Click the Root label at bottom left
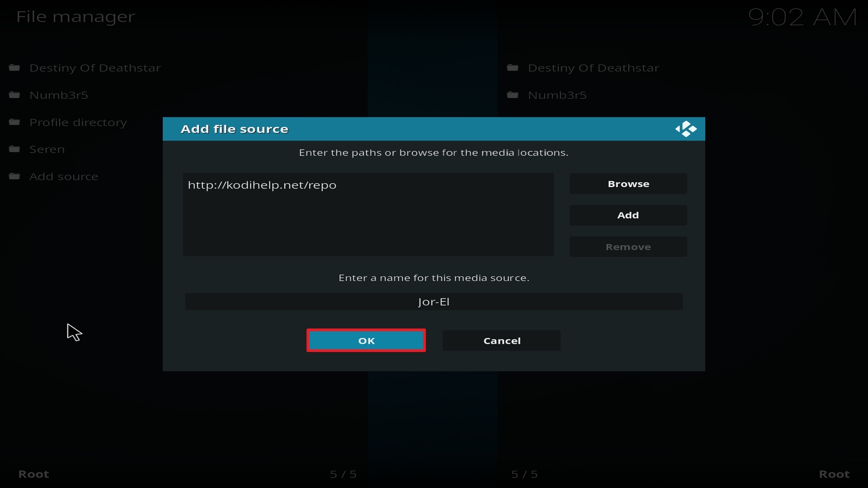The image size is (868, 488). [x=33, y=474]
